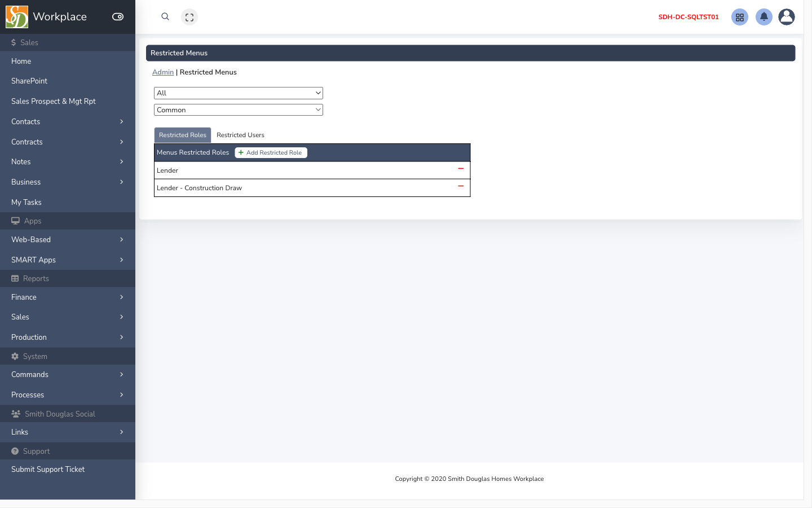Click the SDH-DC-SQLTST01 server label
This screenshot has width=812, height=508.
tap(689, 17)
